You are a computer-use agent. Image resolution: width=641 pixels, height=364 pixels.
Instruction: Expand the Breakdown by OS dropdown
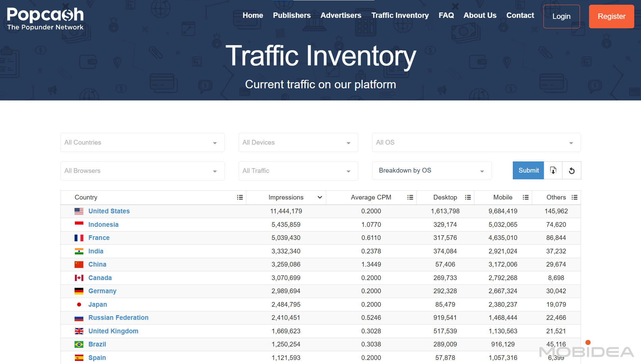pyautogui.click(x=432, y=171)
